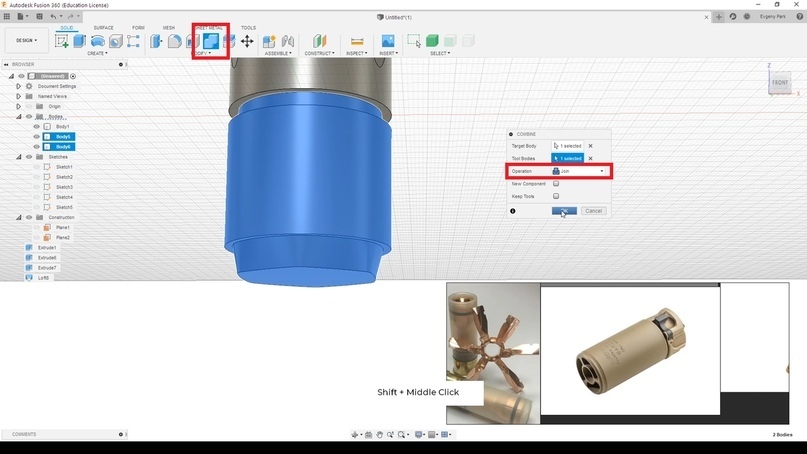Open the Measure tool under Inspect
This screenshot has height=454, width=807.
click(356, 41)
